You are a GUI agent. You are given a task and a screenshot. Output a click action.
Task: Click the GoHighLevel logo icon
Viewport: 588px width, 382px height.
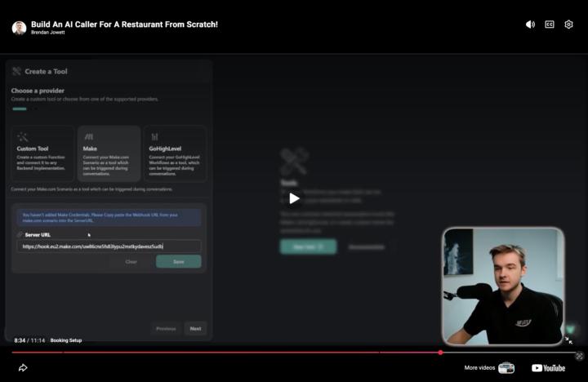coord(154,137)
